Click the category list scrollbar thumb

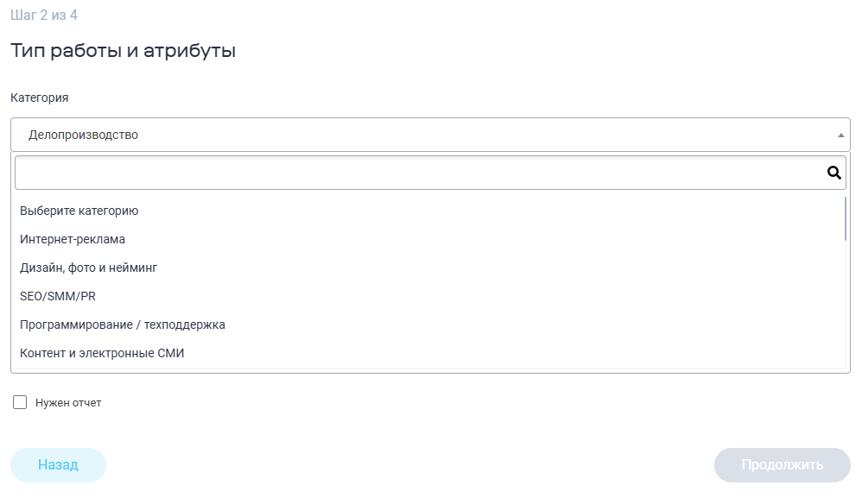tap(846, 217)
